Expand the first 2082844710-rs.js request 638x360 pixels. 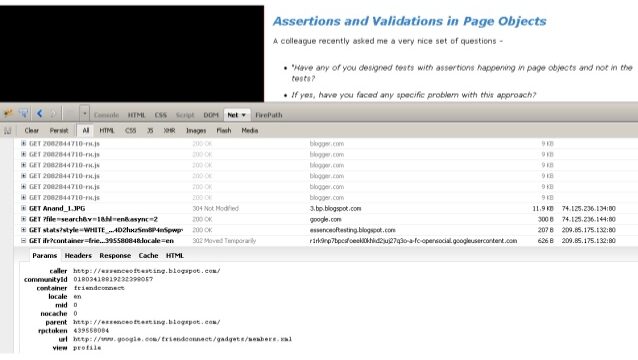pos(24,144)
